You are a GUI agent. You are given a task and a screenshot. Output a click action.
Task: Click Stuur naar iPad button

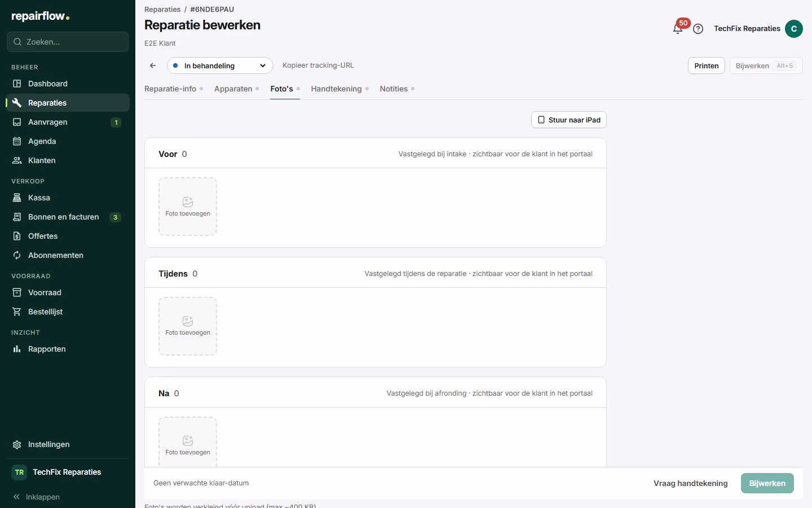pyautogui.click(x=569, y=120)
